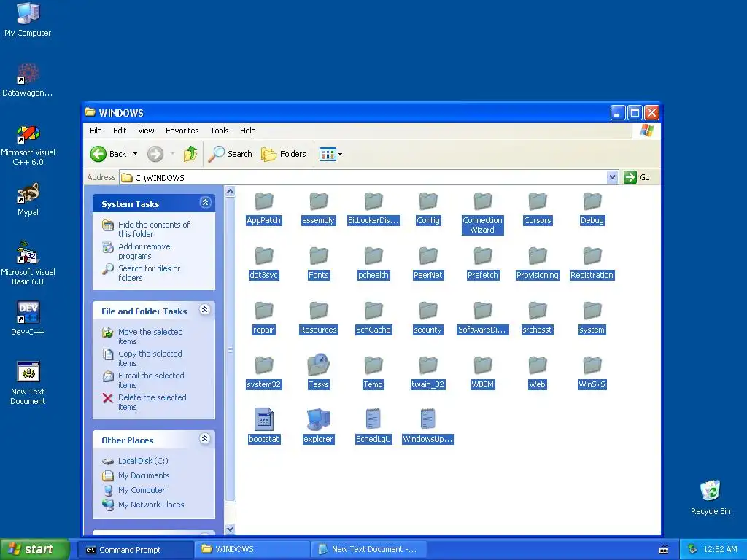Click Copy the selected items

coord(150,358)
